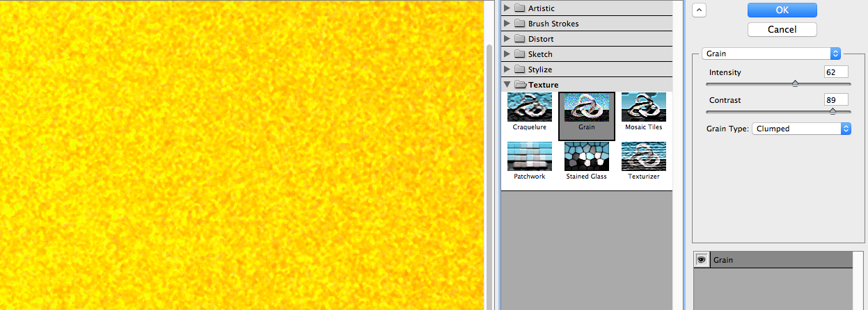Choose the Mosaic Tiles filter thumbnail
Viewport: 868px width, 310px height.
tap(643, 108)
